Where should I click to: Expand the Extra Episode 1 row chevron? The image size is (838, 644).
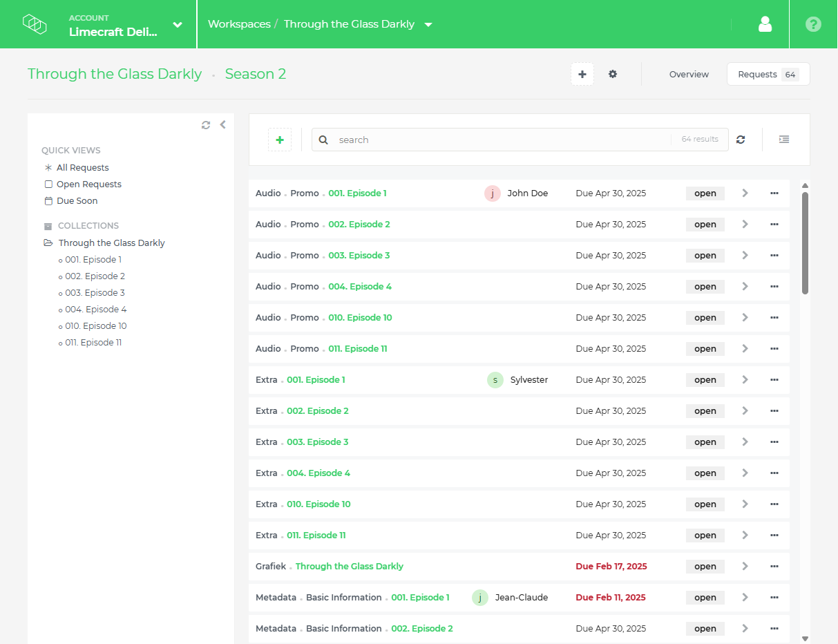[x=745, y=380]
